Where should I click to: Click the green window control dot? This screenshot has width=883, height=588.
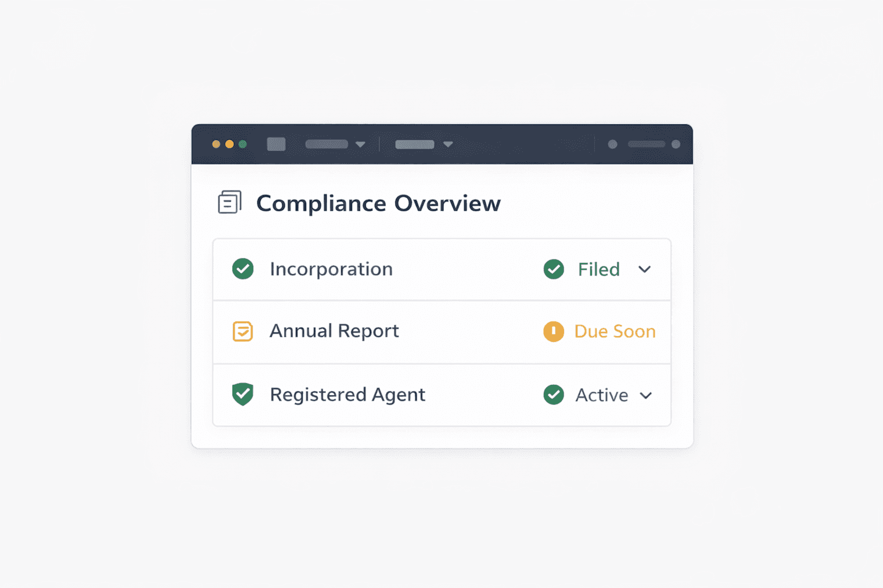[243, 144]
